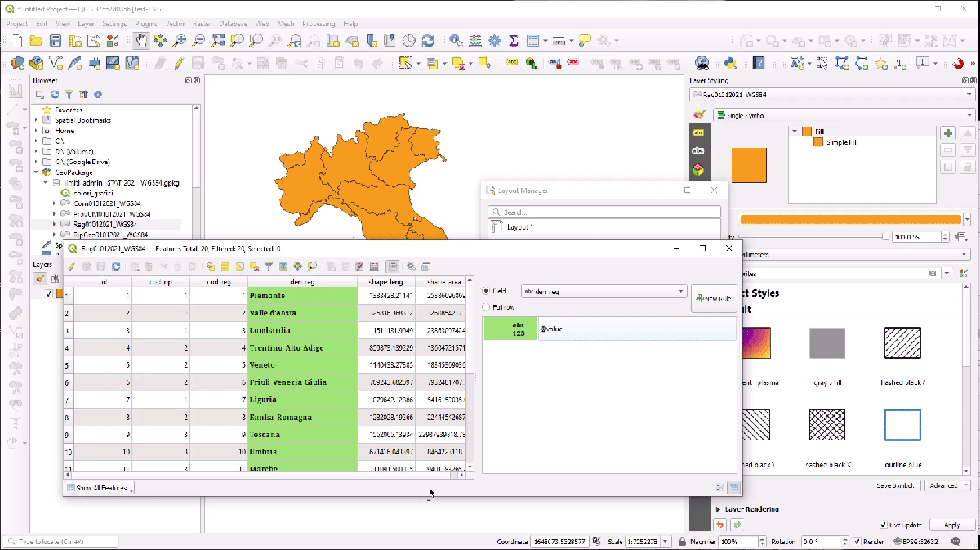
Task: Open the Statistical Summary sigma icon
Action: 514,40
